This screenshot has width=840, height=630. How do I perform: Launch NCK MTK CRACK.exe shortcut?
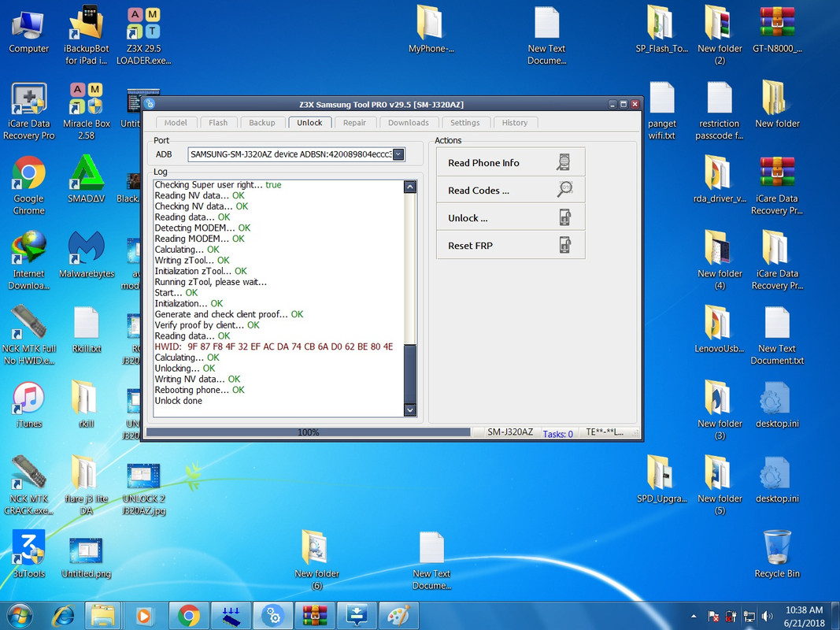point(29,485)
